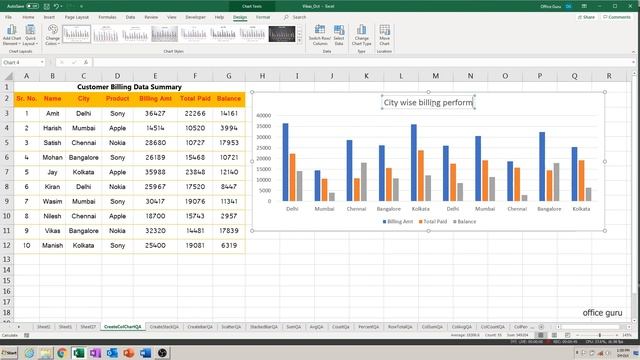640x360 pixels.
Task: Open Outlook from the taskbar
Action: click(112, 353)
